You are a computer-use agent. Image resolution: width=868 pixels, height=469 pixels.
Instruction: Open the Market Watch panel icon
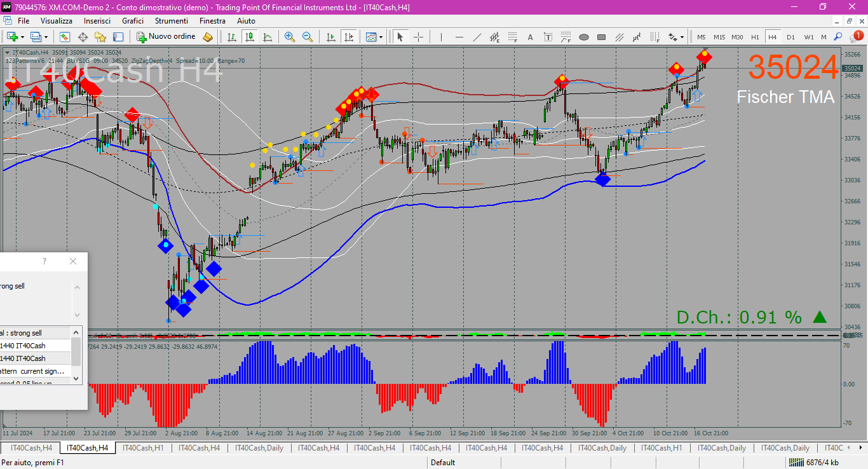pyautogui.click(x=65, y=37)
